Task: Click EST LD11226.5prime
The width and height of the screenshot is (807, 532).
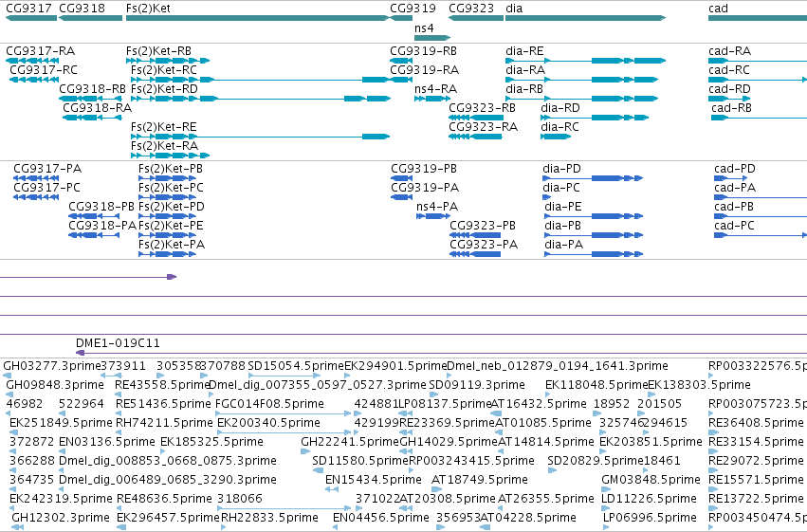Action: point(650,499)
